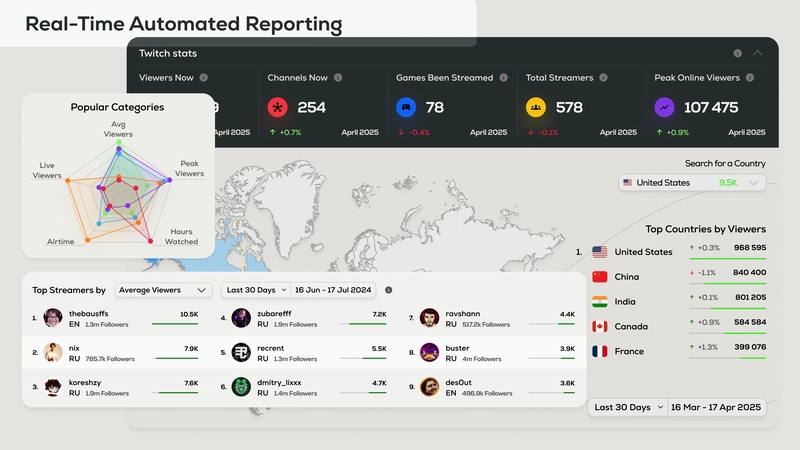Open the United States country search dropdown

tap(692, 183)
